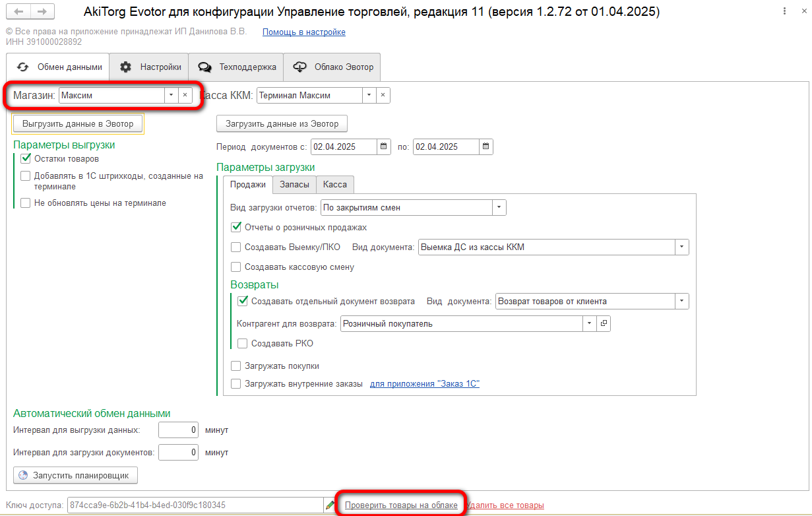
Task: Go back with the left arrow
Action: click(x=18, y=12)
